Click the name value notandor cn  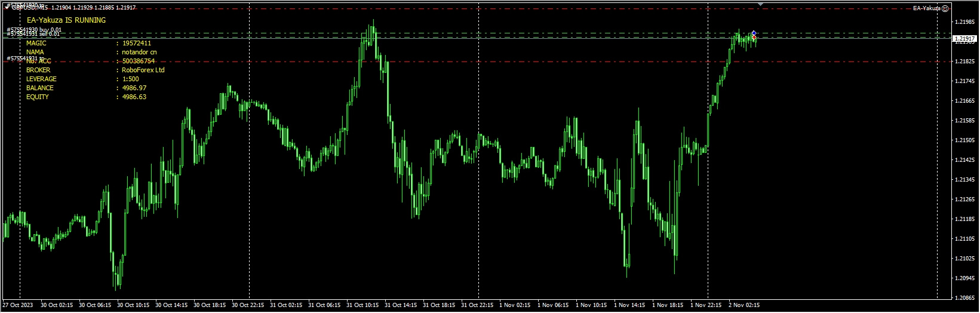[x=140, y=52]
